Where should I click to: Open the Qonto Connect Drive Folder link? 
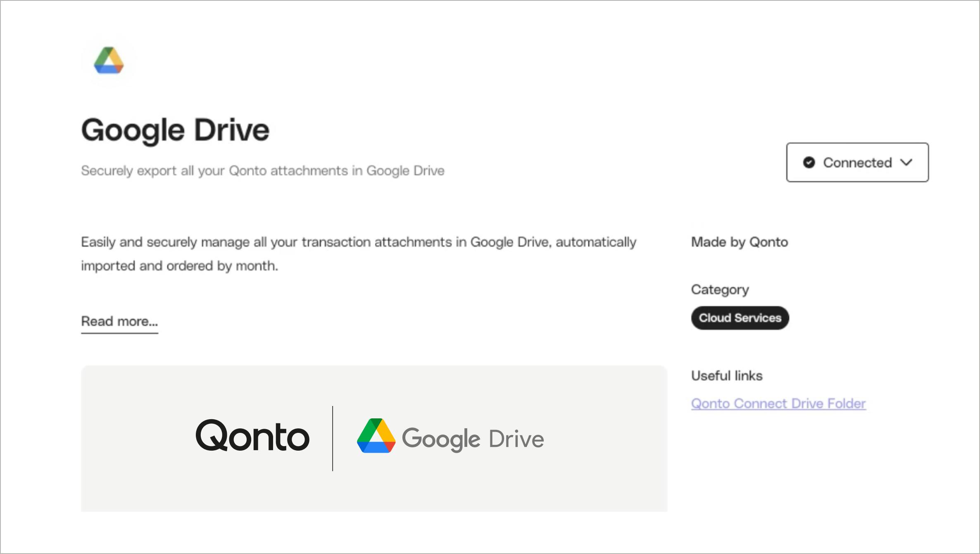click(x=778, y=404)
